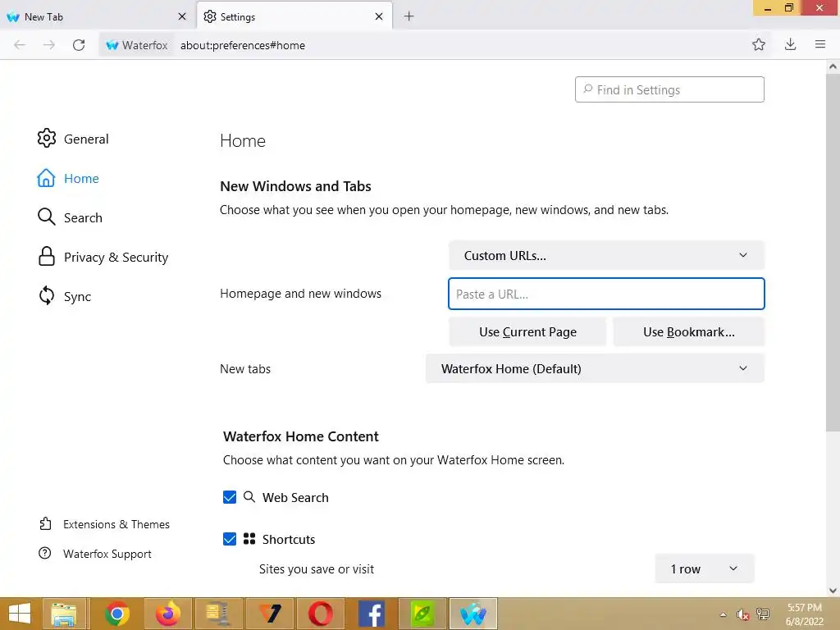Viewport: 840px width, 630px height.
Task: Launch Opera from taskbar
Action: (x=321, y=614)
